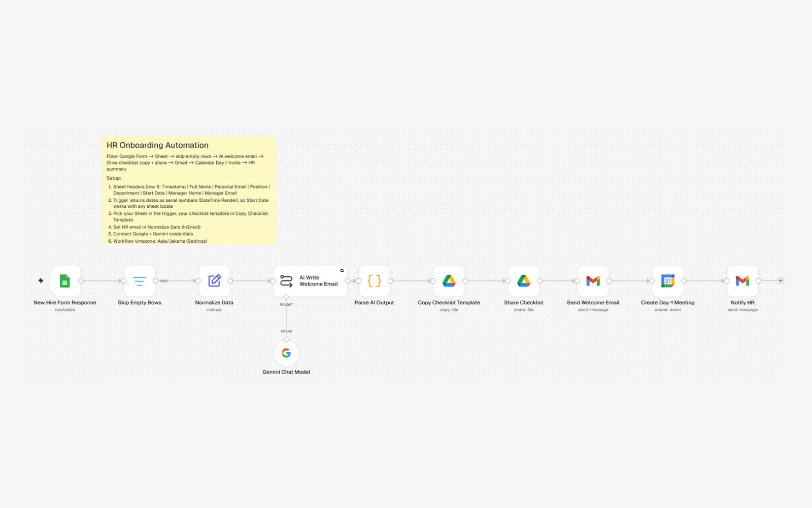Click the output connector of Create Day-1 Meeting
This screenshot has width=812, height=508.
(x=684, y=281)
